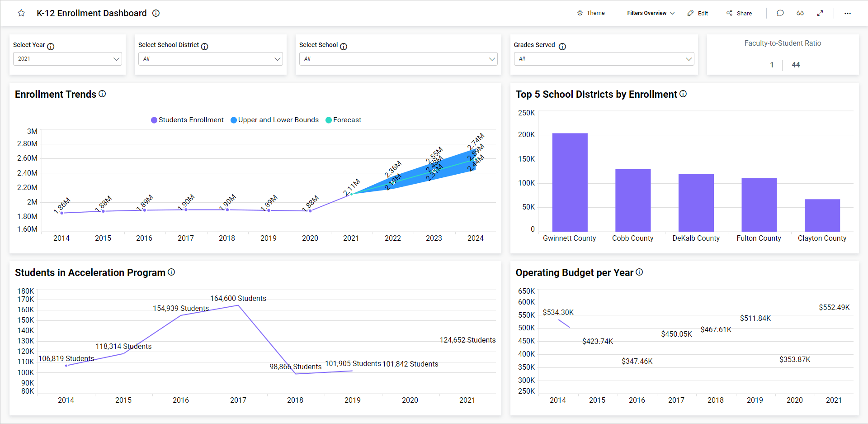This screenshot has width=868, height=424.
Task: Open the Select Year dropdown
Action: (x=67, y=59)
